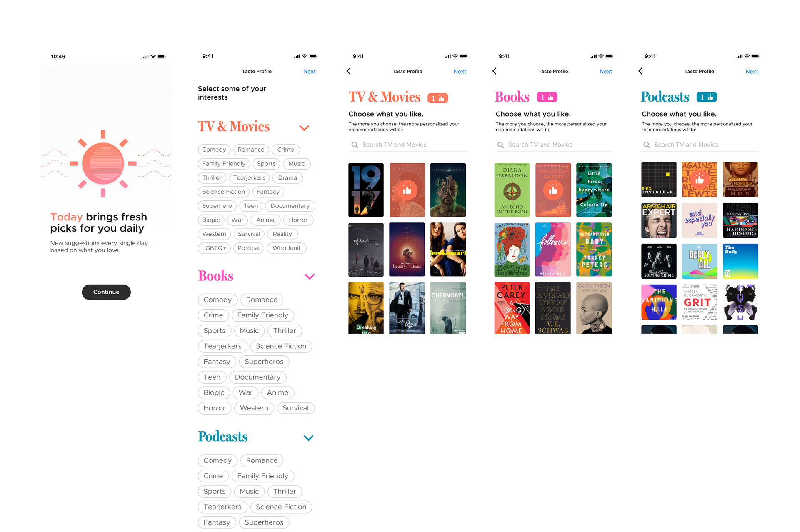Toggle the Whodunit interest chip
The image size is (800, 532).
coord(287,248)
